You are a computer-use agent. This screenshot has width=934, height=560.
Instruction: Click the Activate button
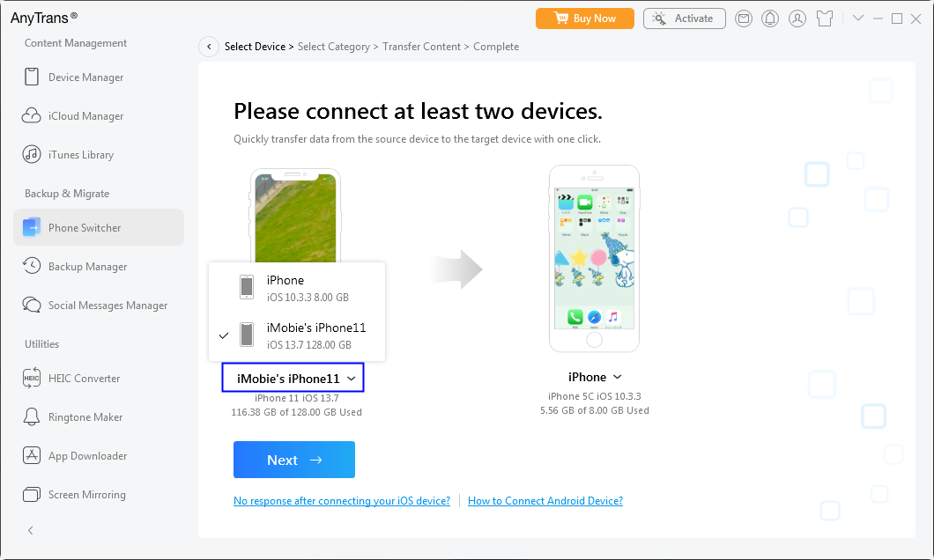(685, 18)
